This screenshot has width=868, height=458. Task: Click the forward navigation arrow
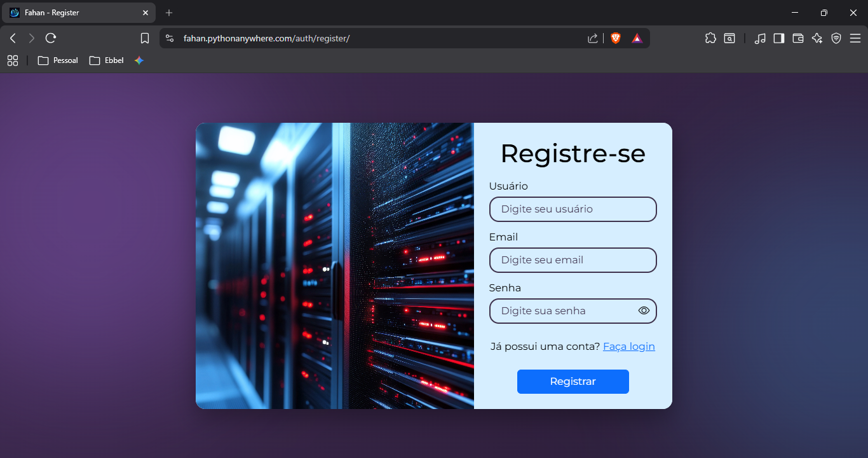32,38
